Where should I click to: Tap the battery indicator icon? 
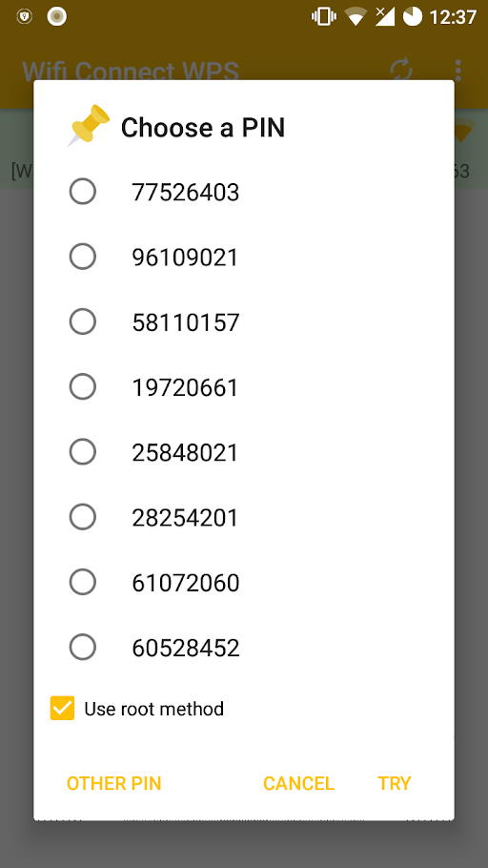[412, 16]
